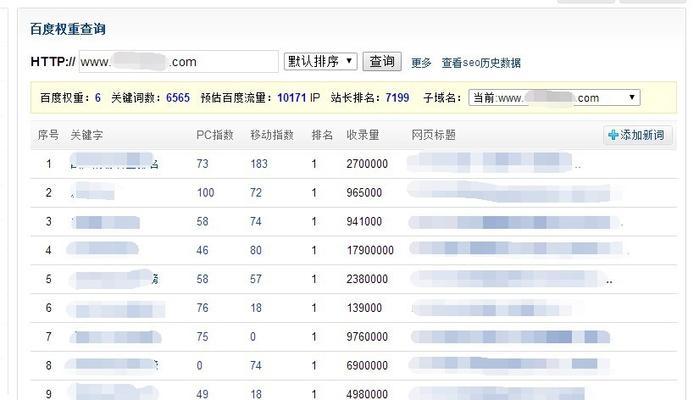Click 收录量 value 17900000
The height and width of the screenshot is (400, 699).
(x=370, y=250)
